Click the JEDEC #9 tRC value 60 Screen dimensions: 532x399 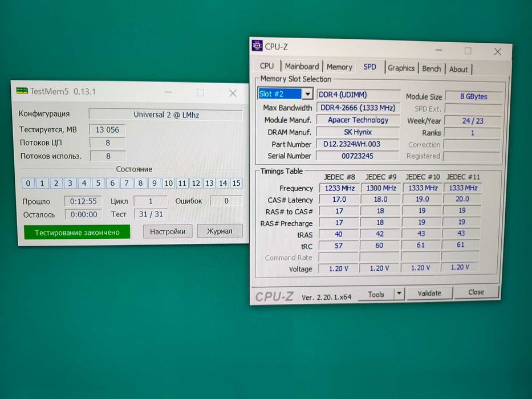click(x=379, y=245)
